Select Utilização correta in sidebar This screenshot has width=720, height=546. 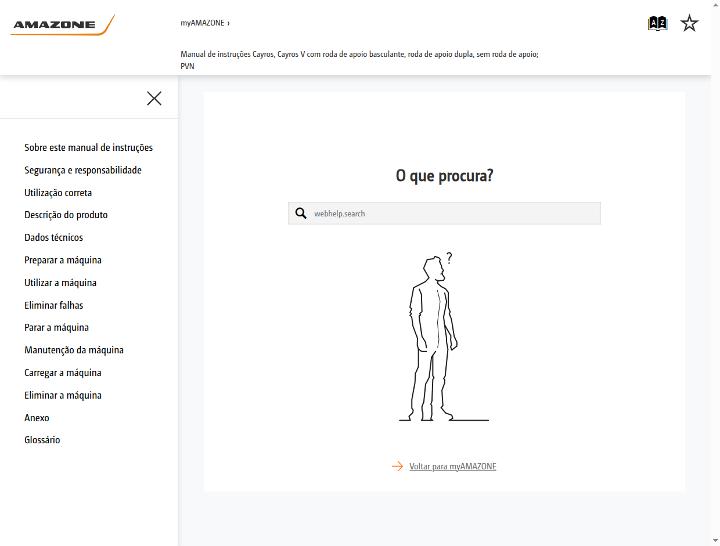pos(58,192)
